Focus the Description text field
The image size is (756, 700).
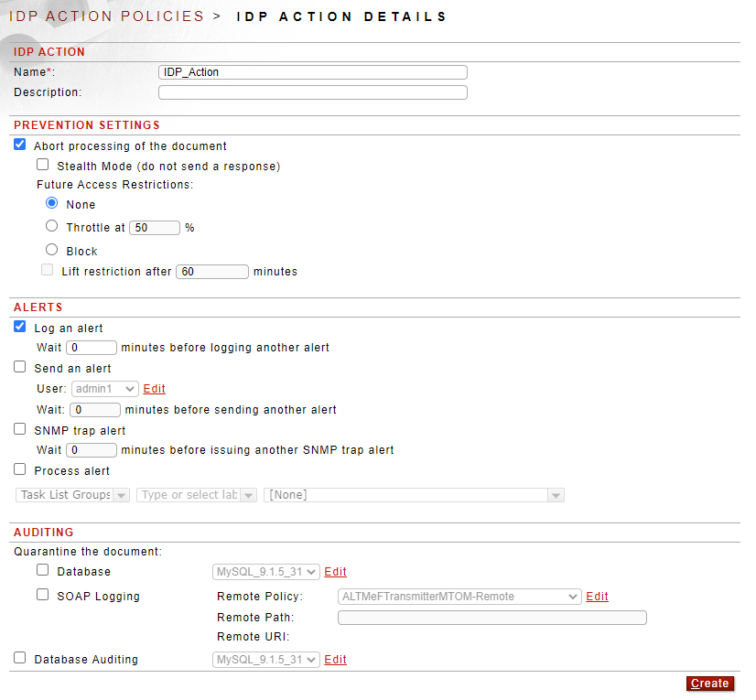point(313,92)
